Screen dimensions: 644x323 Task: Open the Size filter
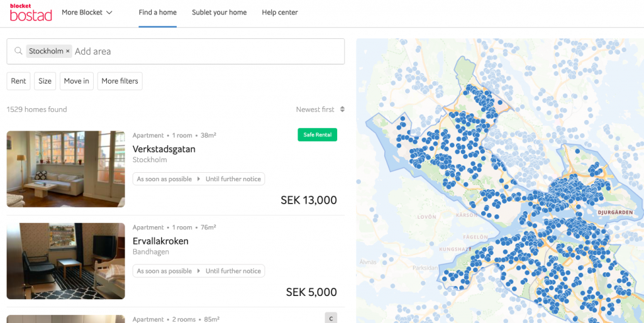tap(45, 81)
